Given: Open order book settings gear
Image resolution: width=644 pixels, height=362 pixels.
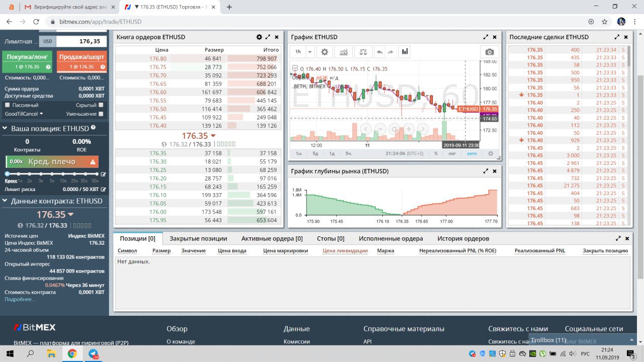Looking at the screenshot, I should [259, 37].
